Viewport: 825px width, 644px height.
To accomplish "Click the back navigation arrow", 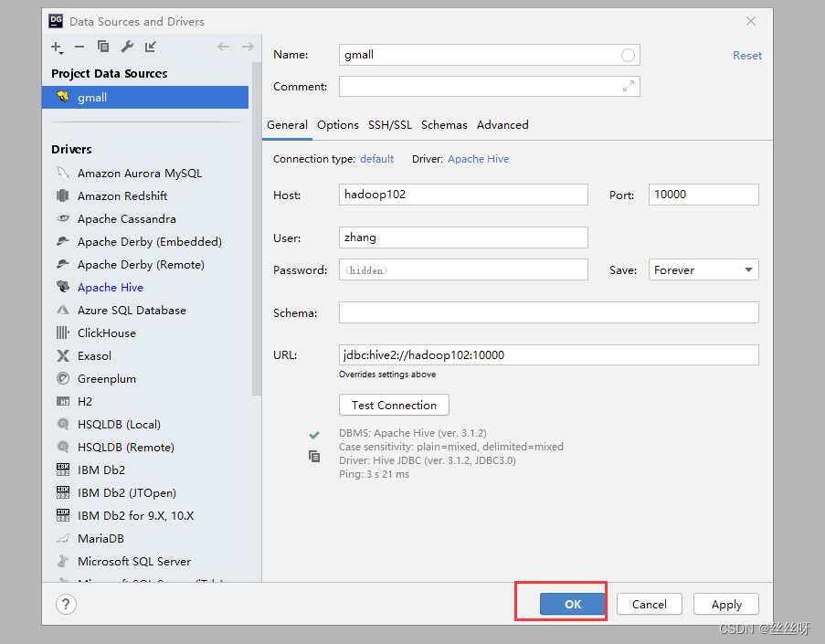I will 224,47.
